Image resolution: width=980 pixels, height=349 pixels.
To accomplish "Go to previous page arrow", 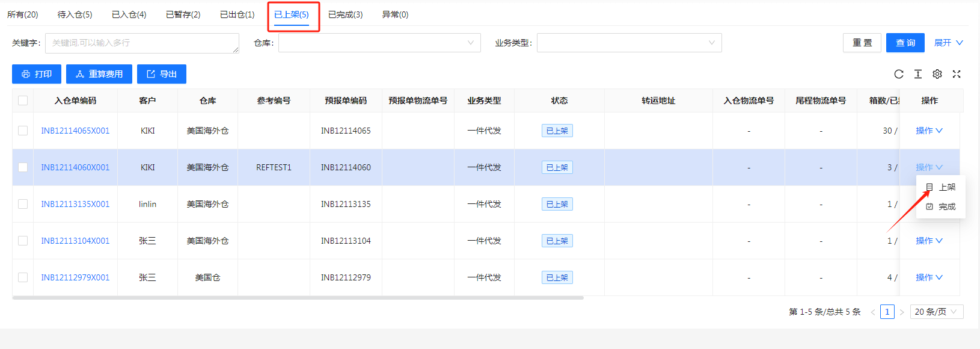I will [x=873, y=312].
